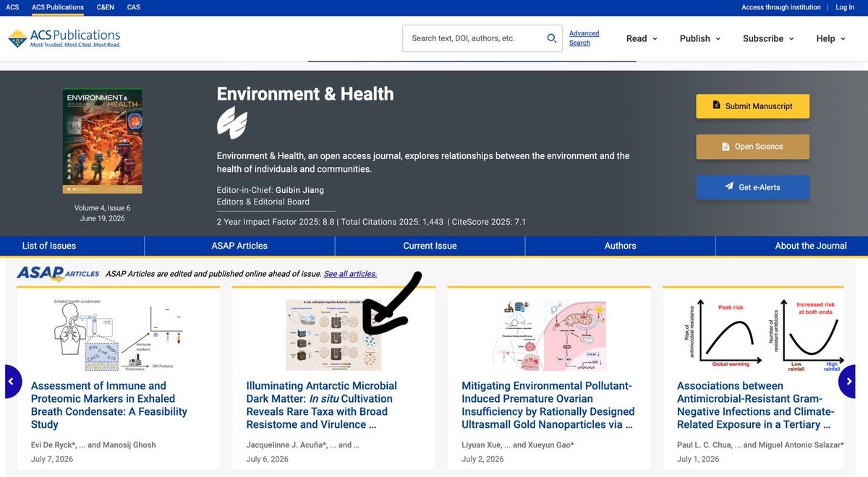Click the ACS Publications logo

click(x=64, y=38)
